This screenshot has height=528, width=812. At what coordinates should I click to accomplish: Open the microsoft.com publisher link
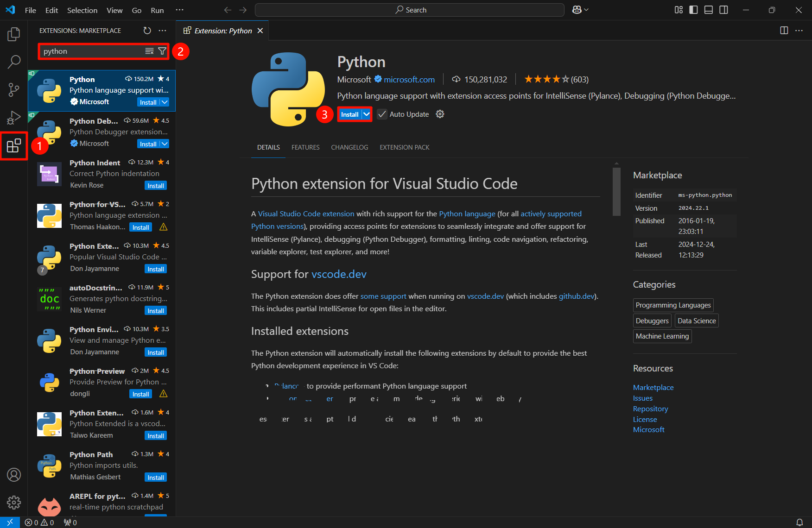pyautogui.click(x=409, y=80)
